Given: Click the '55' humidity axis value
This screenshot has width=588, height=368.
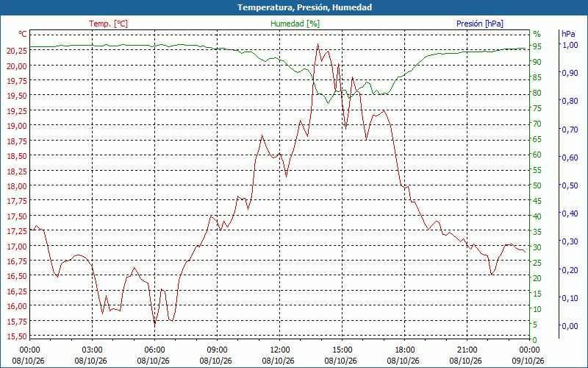Looking at the screenshot, I should tap(537, 170).
